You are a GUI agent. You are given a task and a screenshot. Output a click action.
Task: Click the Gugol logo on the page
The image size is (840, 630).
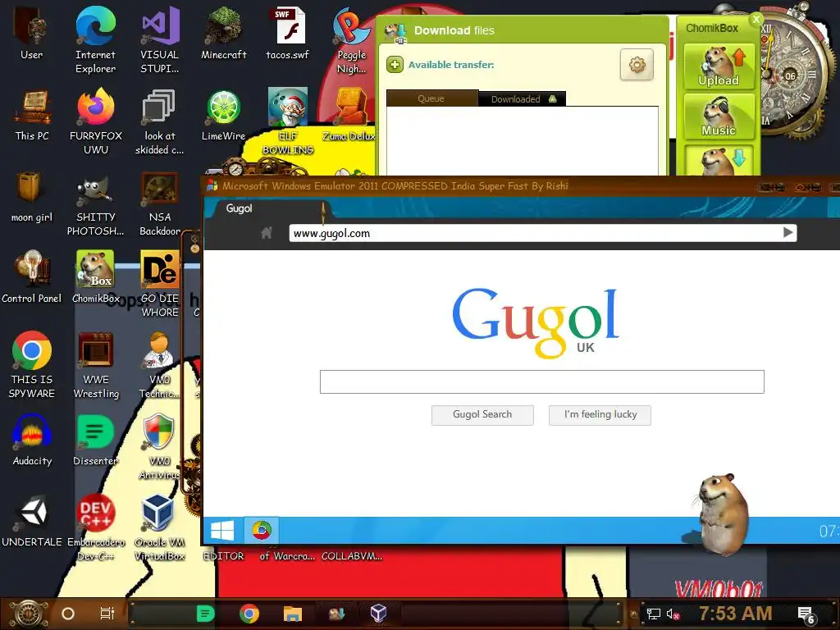click(536, 323)
